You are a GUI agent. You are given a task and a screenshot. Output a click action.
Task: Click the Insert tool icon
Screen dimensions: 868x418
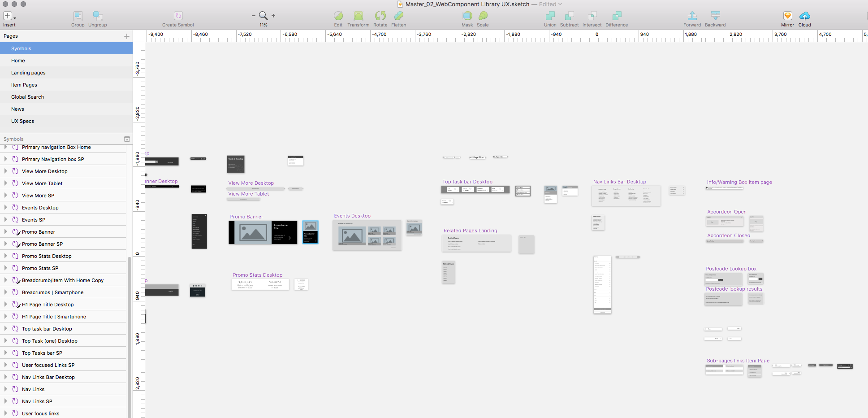(x=8, y=16)
